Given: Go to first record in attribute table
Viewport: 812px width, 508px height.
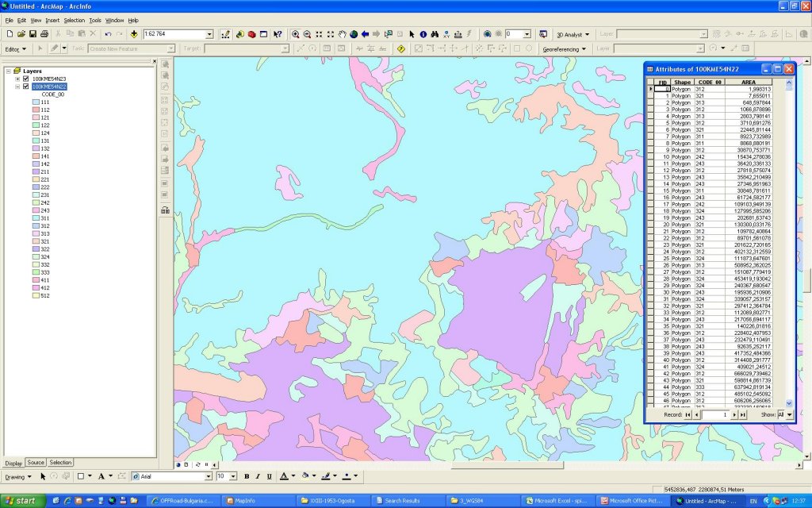Looking at the screenshot, I should (688, 414).
